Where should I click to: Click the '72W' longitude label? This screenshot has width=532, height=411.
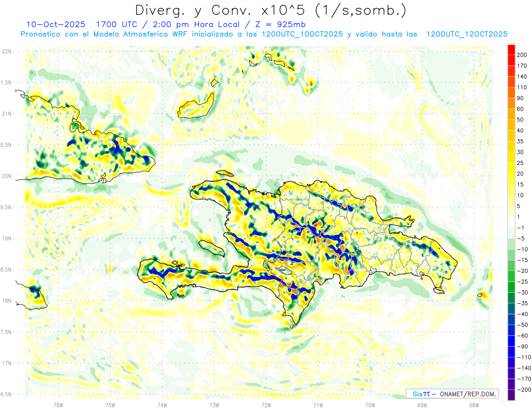point(266,405)
